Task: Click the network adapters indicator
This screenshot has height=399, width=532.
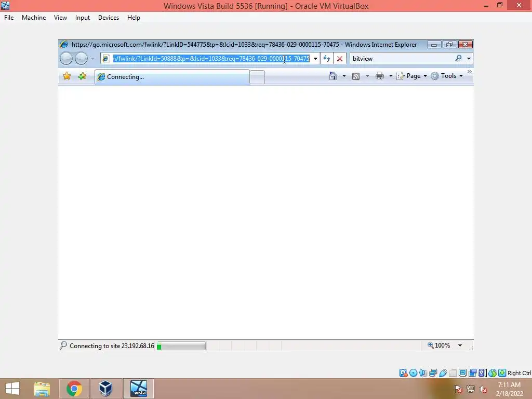Action: click(x=433, y=373)
